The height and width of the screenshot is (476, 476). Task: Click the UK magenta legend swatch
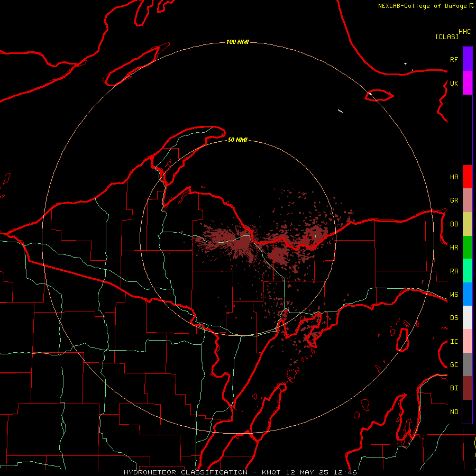pyautogui.click(x=467, y=83)
